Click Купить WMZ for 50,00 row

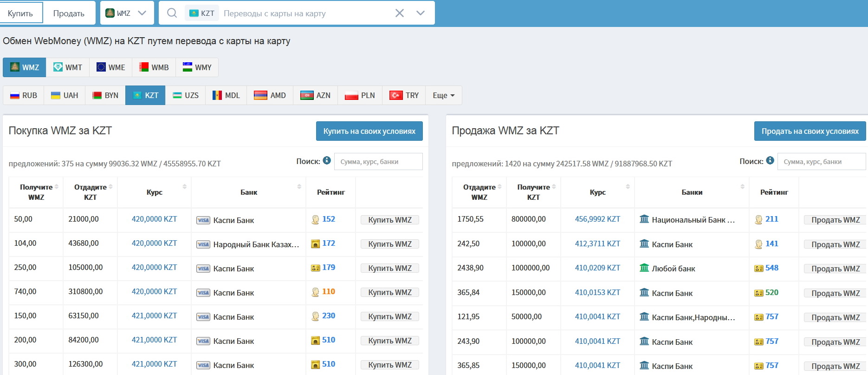390,220
